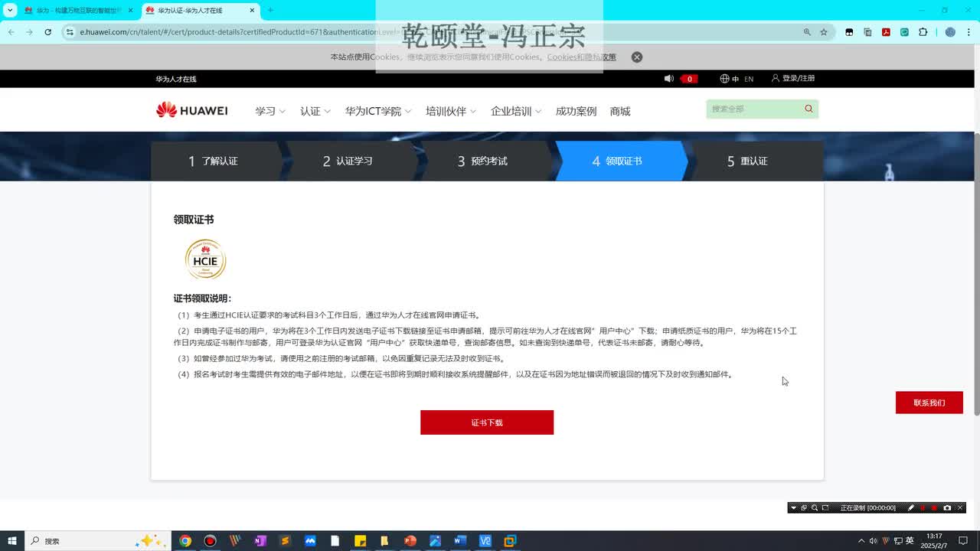Click the system tray volume icon
Image resolution: width=980 pixels, height=551 pixels.
(873, 540)
